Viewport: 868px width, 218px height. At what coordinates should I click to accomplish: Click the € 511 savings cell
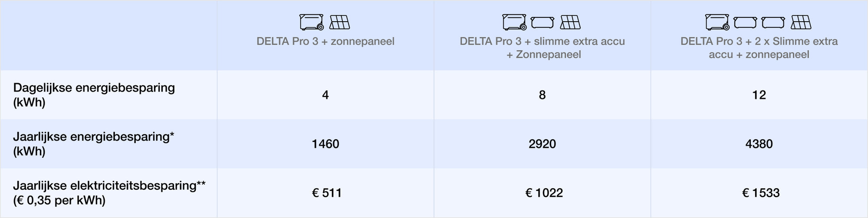pos(327,193)
